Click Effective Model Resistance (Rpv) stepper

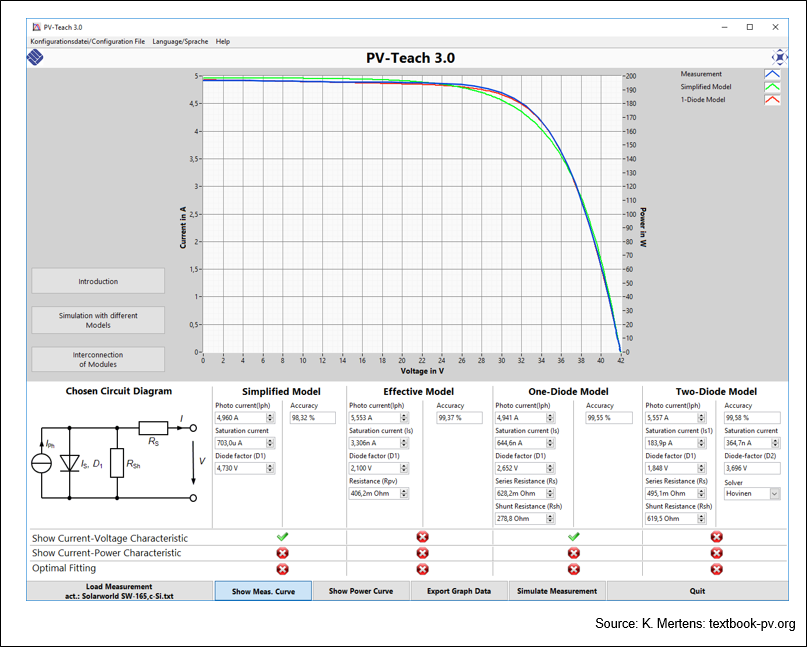coord(404,493)
